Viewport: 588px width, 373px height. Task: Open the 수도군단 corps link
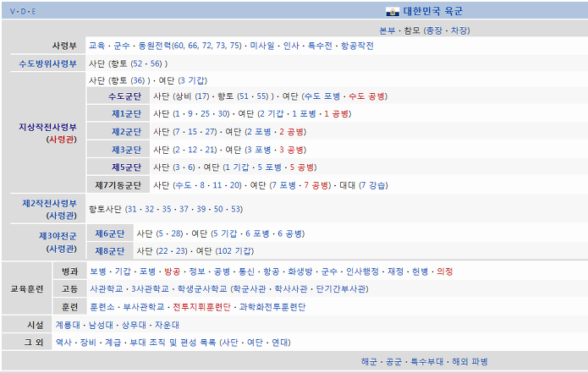click(124, 96)
